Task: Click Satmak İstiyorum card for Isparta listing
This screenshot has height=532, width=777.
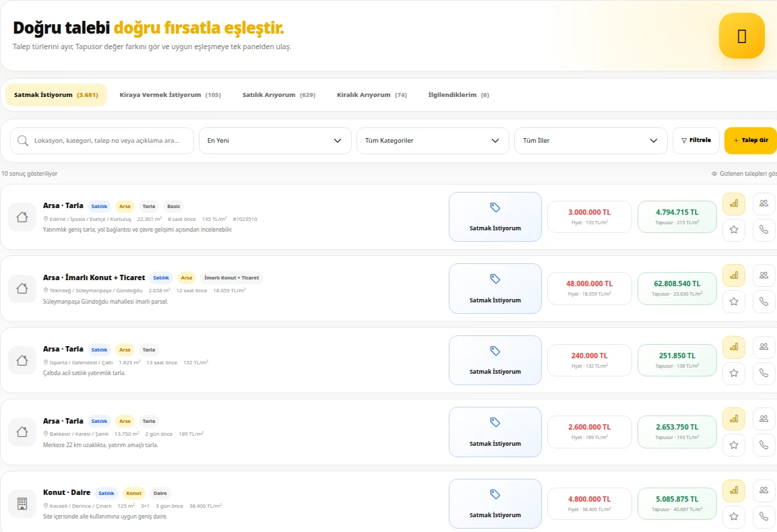Action: point(495,360)
